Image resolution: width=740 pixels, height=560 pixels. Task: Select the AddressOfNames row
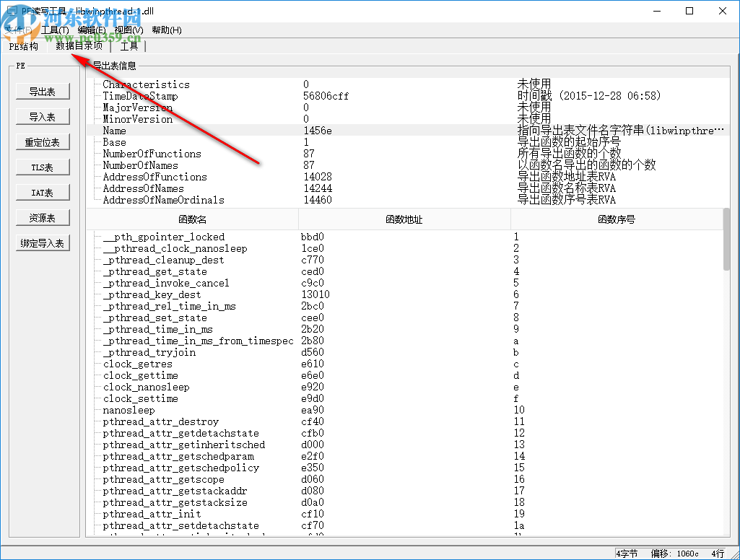click(408, 188)
